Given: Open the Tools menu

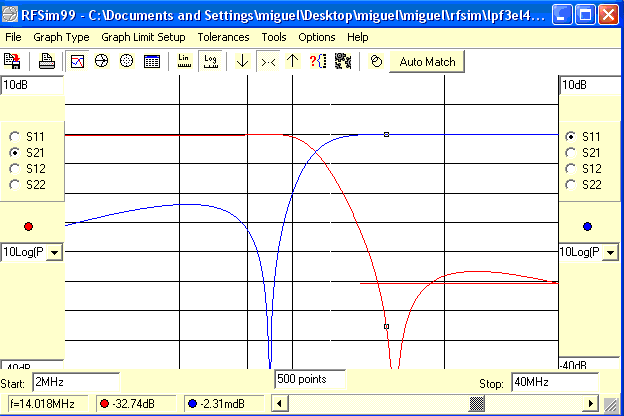Looking at the screenshot, I should click(x=274, y=37).
